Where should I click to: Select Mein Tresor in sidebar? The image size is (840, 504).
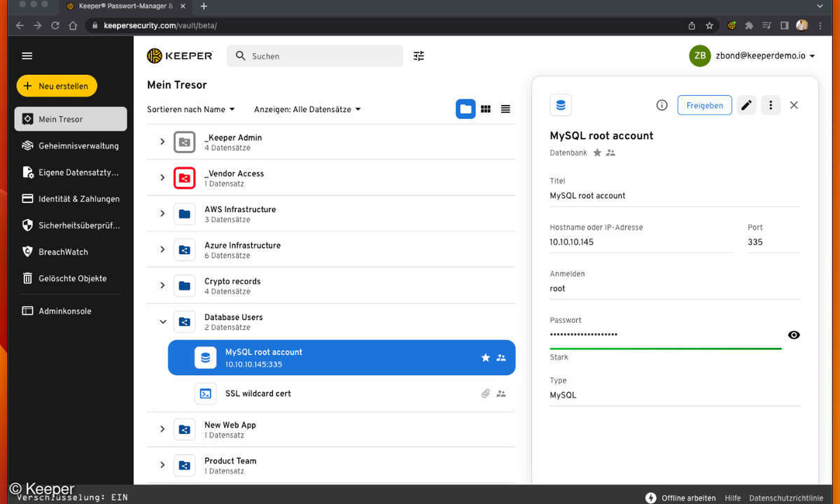(x=71, y=119)
